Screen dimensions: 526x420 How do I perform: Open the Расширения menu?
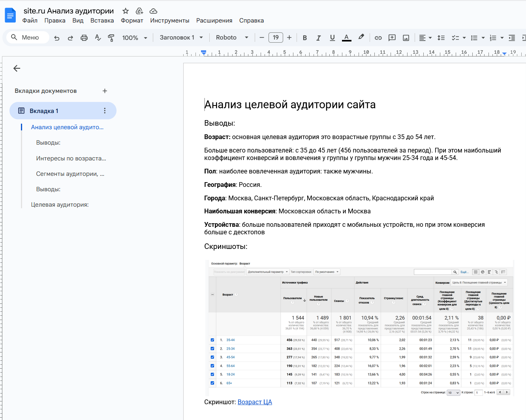pyautogui.click(x=214, y=21)
